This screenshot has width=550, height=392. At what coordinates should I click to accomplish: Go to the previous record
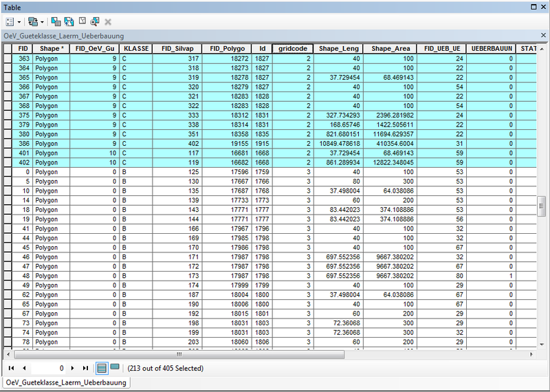tap(23, 369)
